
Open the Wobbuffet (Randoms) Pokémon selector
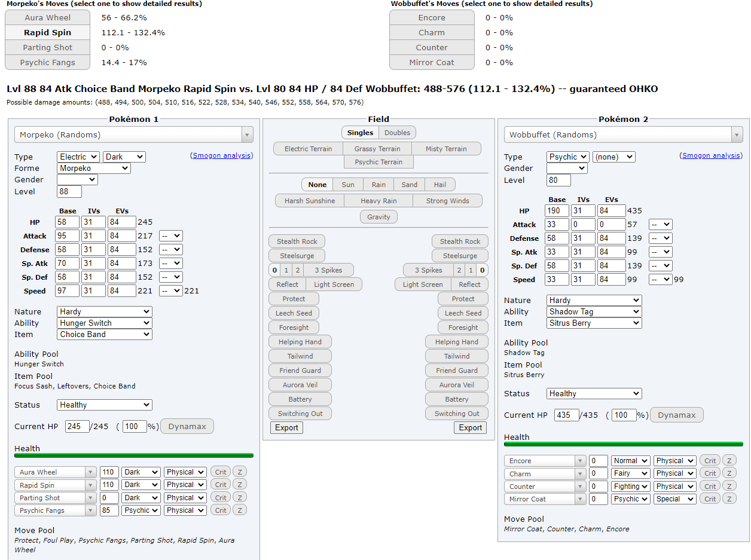624,135
